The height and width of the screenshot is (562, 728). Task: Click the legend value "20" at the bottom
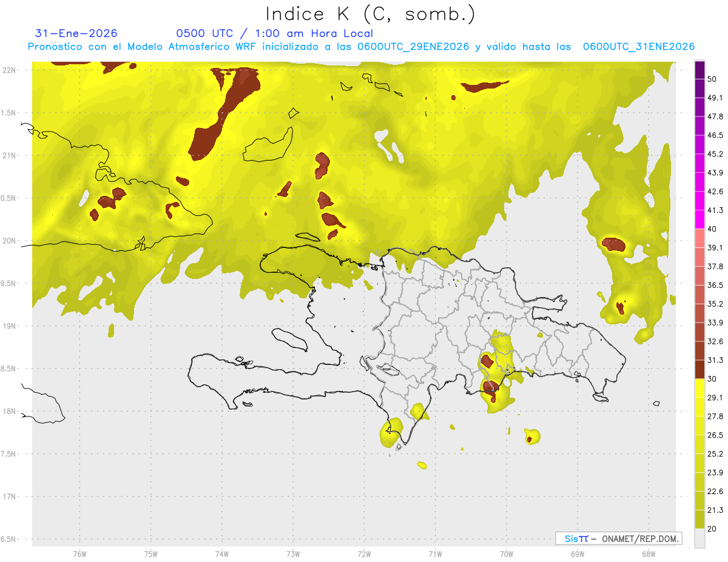pyautogui.click(x=712, y=529)
